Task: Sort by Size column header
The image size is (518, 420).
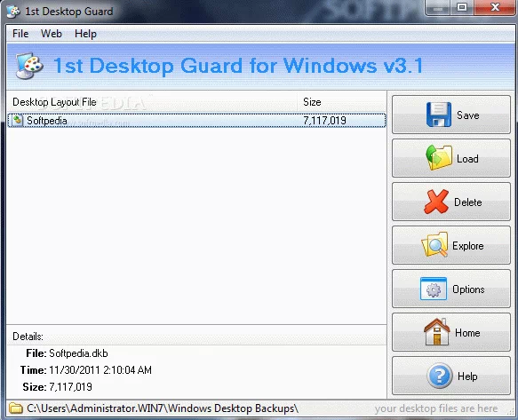Action: 341,102
